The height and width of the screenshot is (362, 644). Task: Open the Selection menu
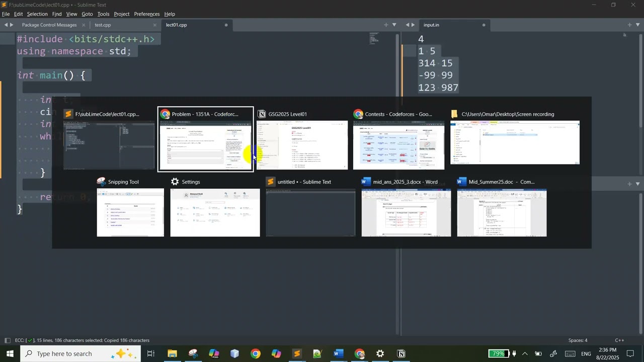(x=37, y=14)
